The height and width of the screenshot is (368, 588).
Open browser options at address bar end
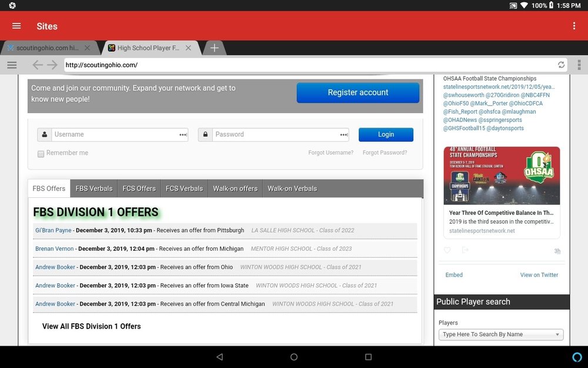click(x=579, y=65)
